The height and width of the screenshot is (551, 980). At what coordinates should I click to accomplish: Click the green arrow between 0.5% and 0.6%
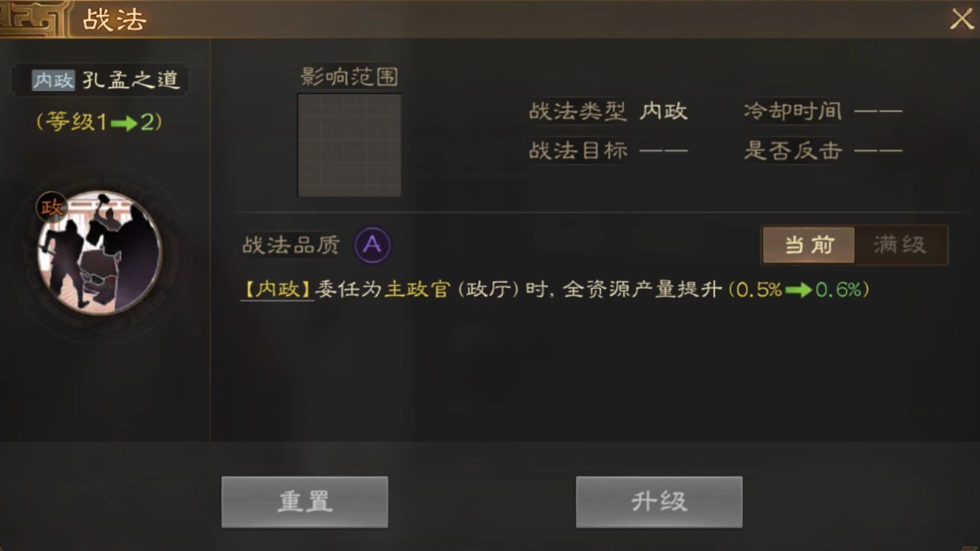pos(798,290)
